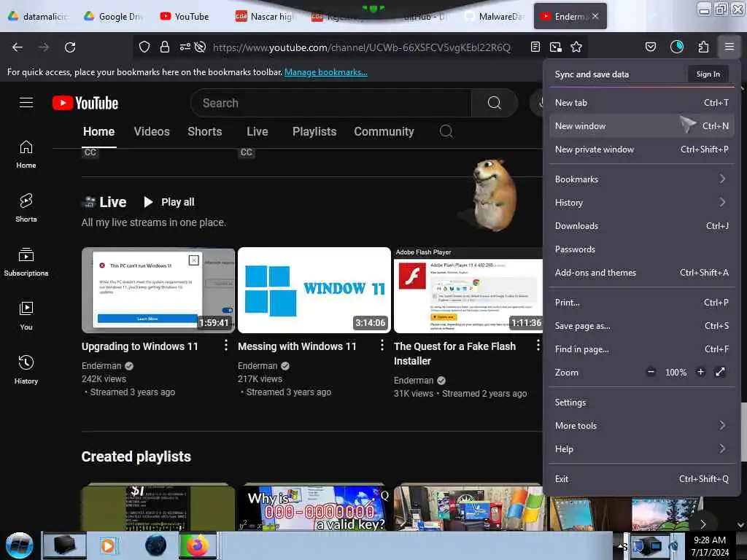Expand the Bookmarks submenu

[641, 179]
